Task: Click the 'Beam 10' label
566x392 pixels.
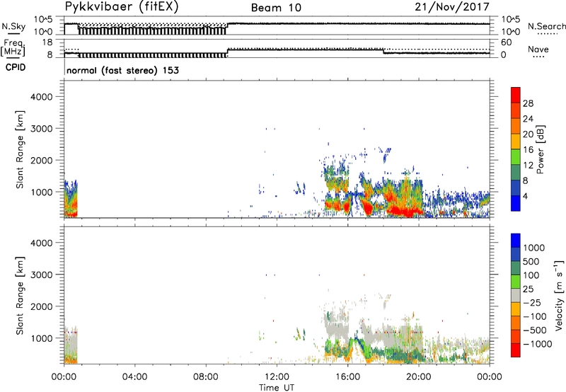Action: 276,8
